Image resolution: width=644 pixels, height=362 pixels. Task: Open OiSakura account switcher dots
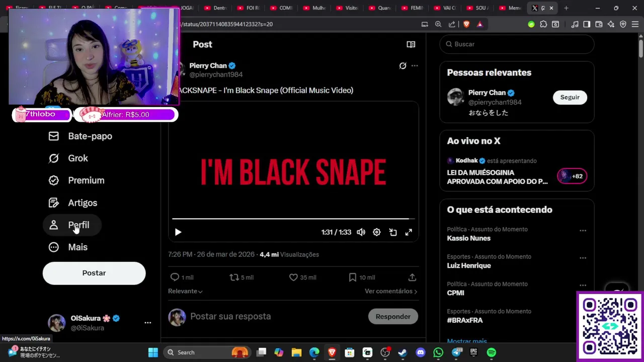coord(147,323)
